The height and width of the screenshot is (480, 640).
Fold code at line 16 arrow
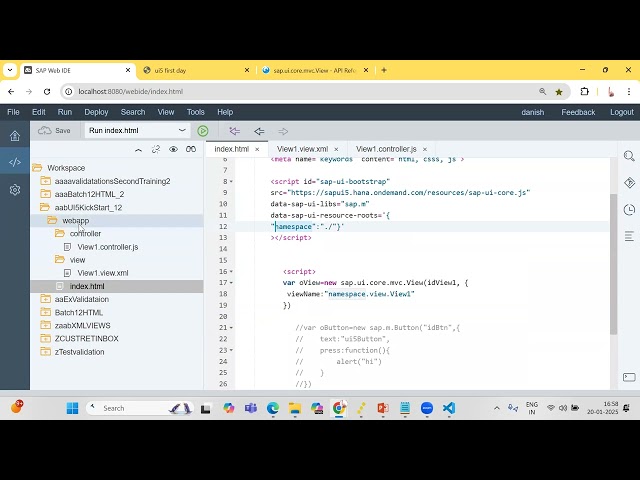[231, 271]
